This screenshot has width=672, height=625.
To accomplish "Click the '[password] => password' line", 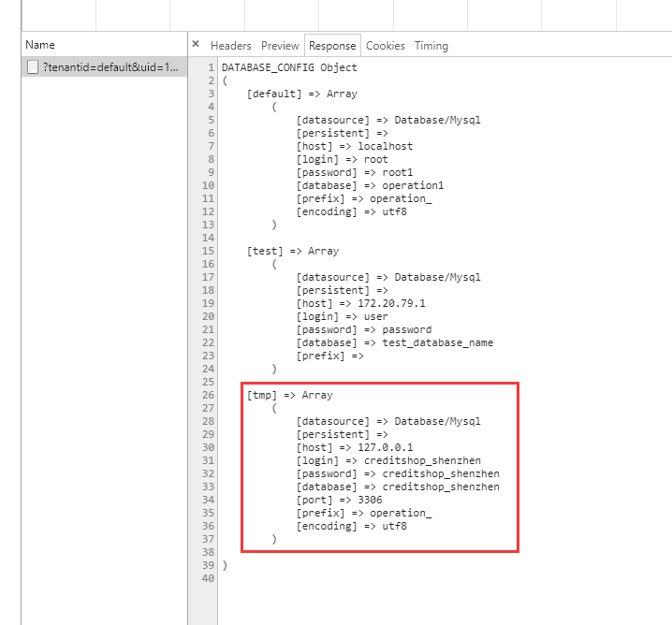I will pyautogui.click(x=364, y=329).
